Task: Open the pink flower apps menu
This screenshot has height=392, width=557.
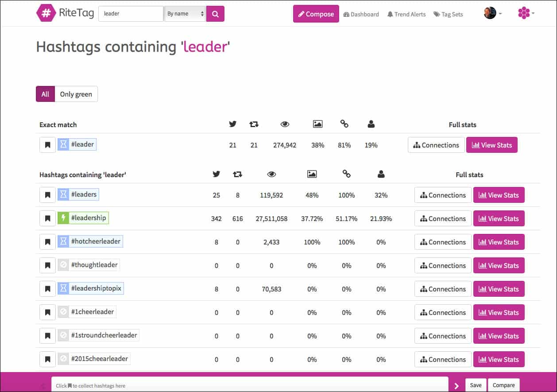Action: point(526,13)
